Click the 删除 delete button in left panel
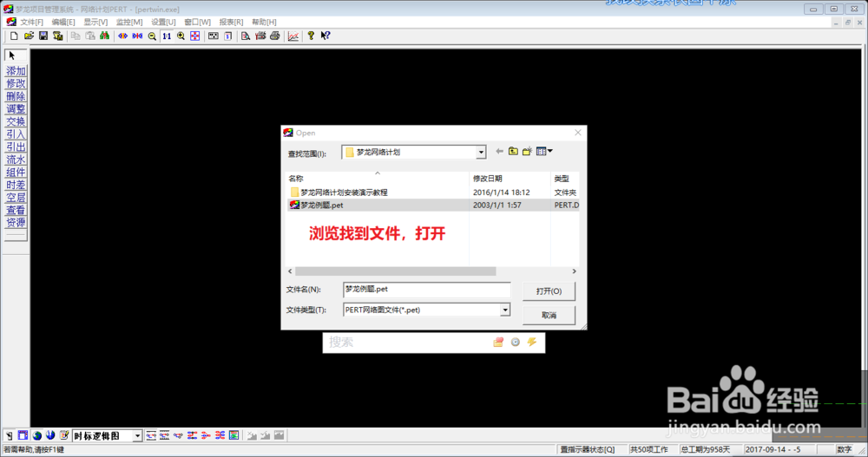Screen dimensions: 868x457 tap(16, 96)
